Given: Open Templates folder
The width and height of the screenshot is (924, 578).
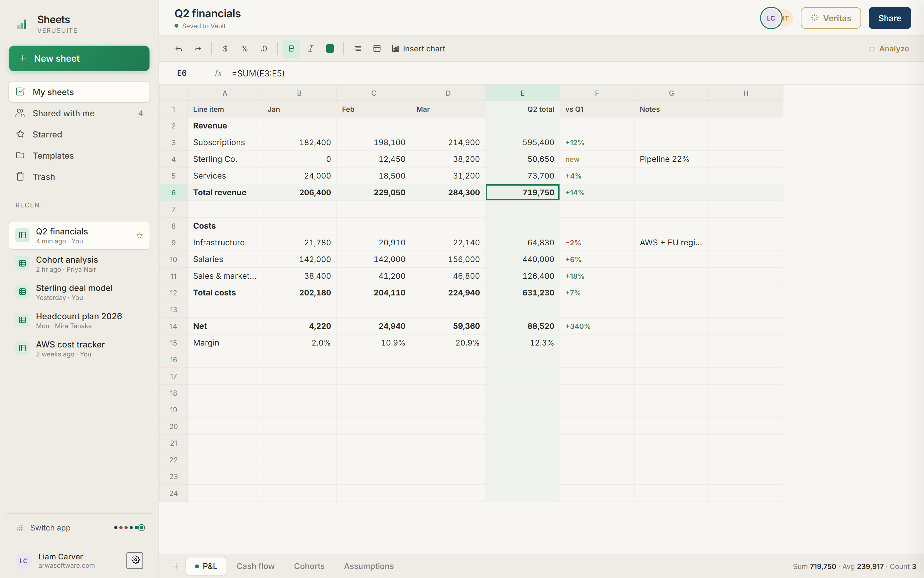Looking at the screenshot, I should (x=79, y=156).
